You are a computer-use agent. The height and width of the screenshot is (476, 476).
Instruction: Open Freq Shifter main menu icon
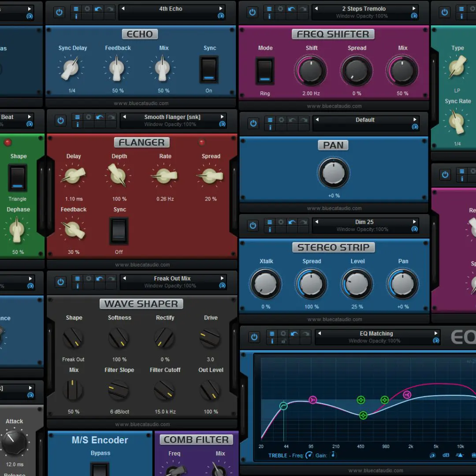tap(269, 9)
